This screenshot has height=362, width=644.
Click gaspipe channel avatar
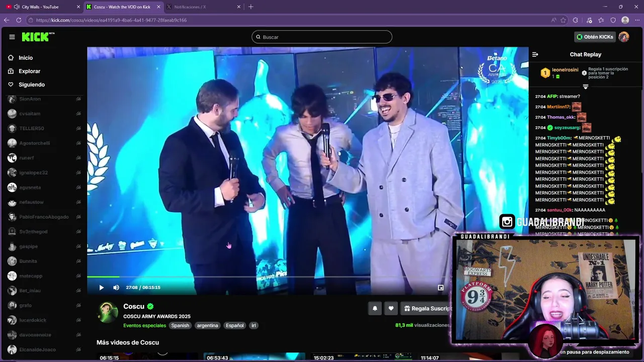click(x=12, y=246)
